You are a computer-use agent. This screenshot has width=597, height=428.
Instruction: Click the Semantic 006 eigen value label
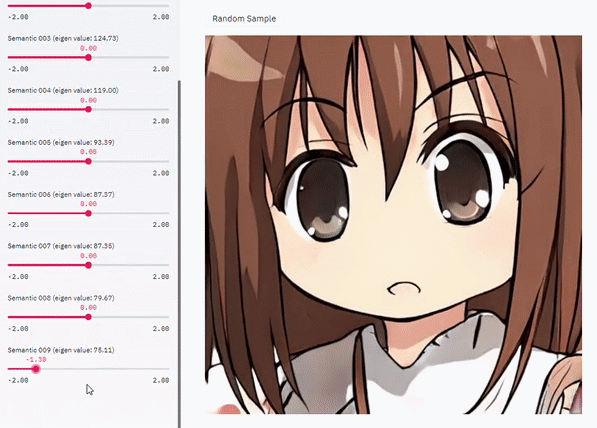coord(61,194)
